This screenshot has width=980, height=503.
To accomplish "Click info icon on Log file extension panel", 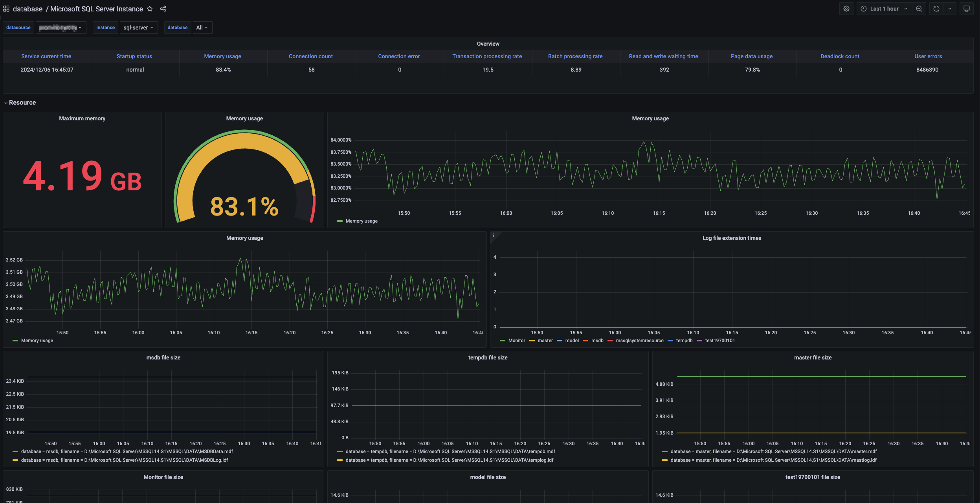I will click(x=494, y=235).
